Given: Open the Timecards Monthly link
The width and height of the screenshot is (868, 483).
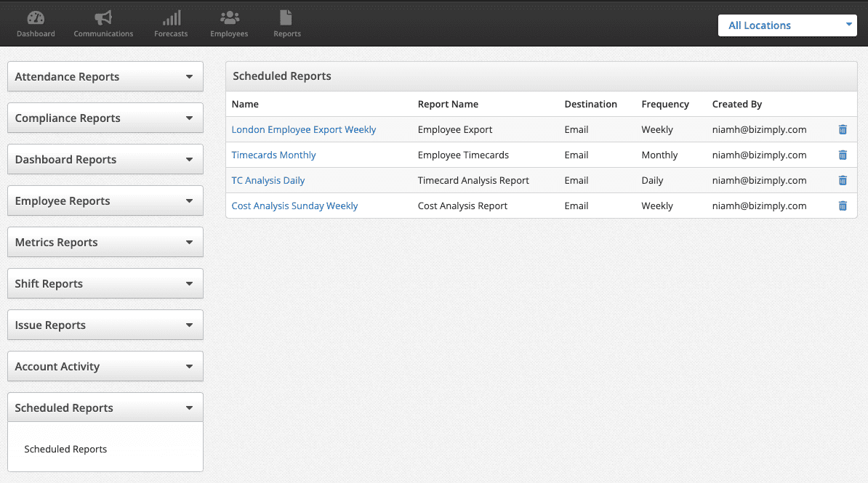Looking at the screenshot, I should (x=273, y=155).
